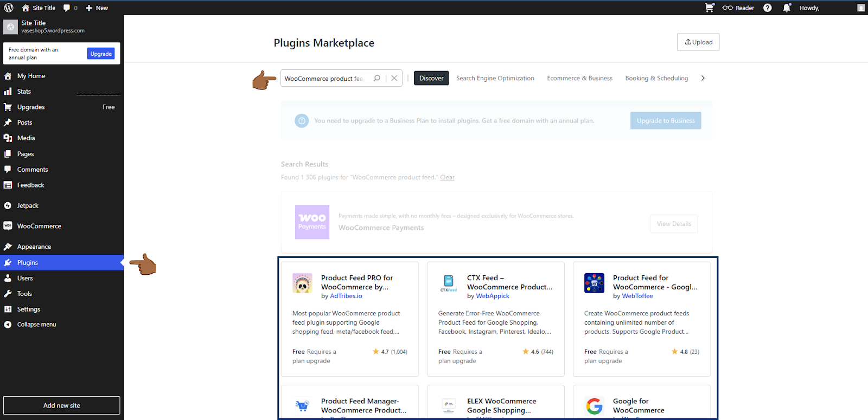Open AdTribes.io author link

[x=346, y=296]
